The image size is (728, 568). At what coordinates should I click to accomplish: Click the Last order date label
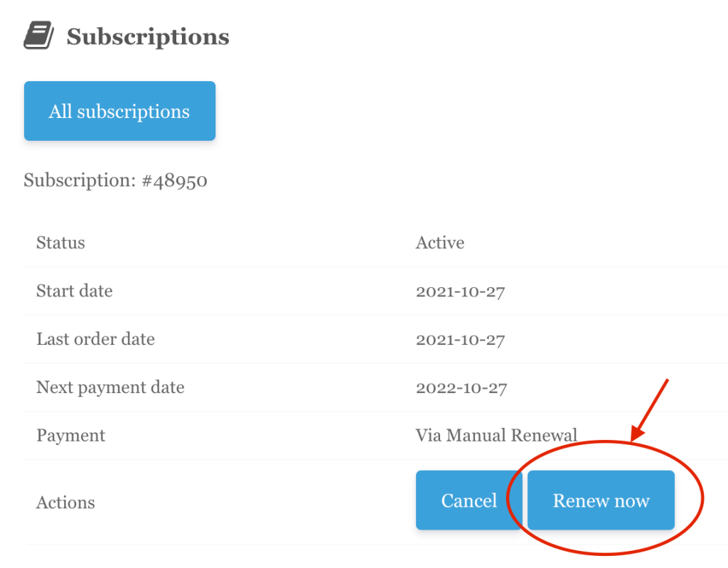pyautogui.click(x=95, y=339)
